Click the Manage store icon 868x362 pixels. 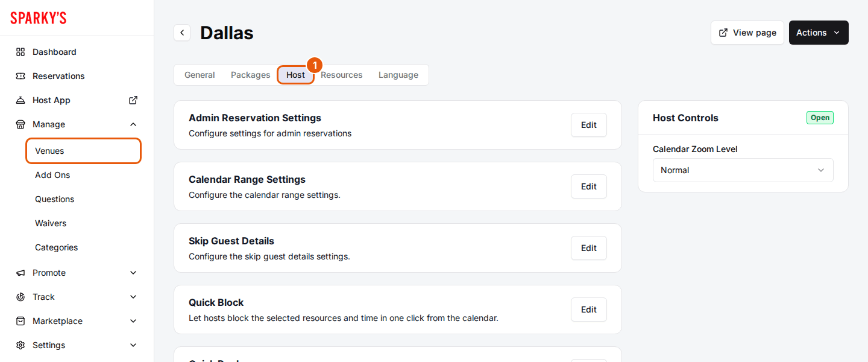(x=20, y=124)
